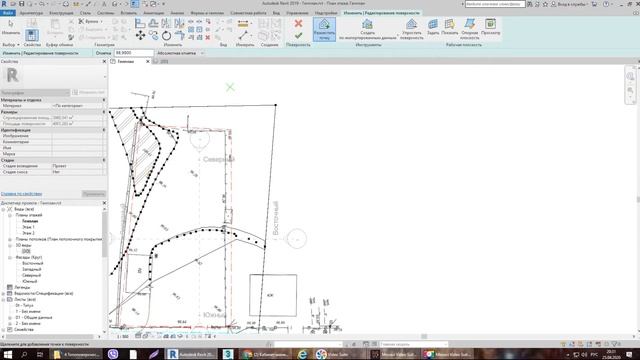Viewport: 640px width, 360px height.
Task: Click the Set work plane icon
Action: pyautogui.click(x=433, y=27)
